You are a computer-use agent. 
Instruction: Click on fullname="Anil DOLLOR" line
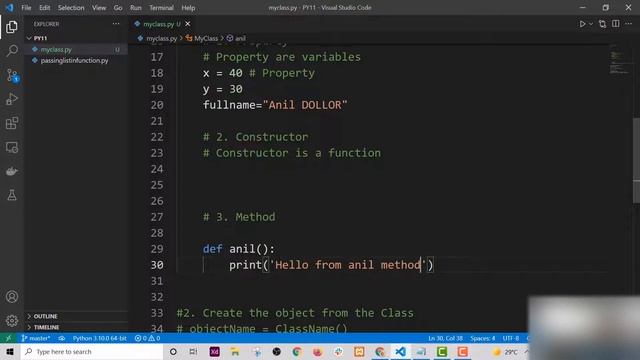pos(275,105)
